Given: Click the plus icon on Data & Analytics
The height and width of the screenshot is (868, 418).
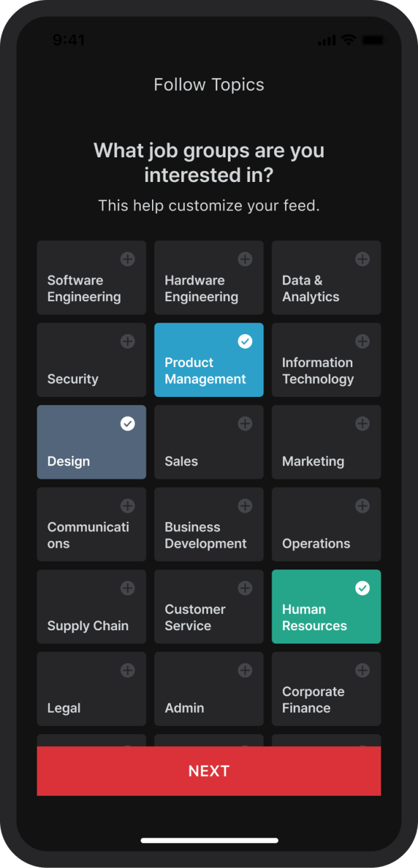Looking at the screenshot, I should click(362, 259).
